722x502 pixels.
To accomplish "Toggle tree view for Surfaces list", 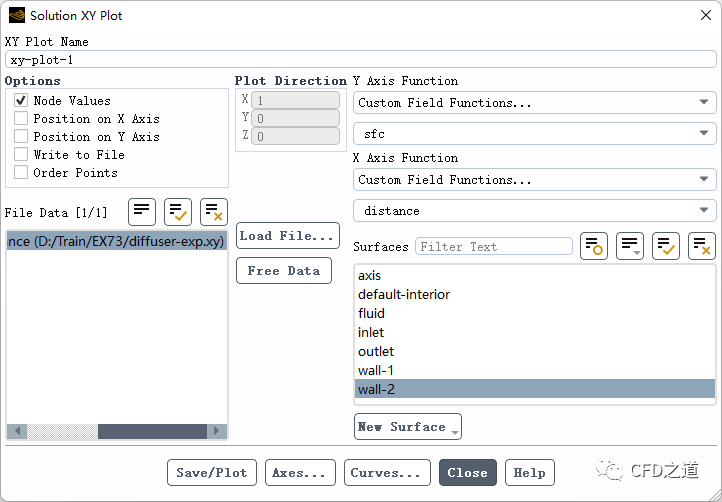I will 630,246.
